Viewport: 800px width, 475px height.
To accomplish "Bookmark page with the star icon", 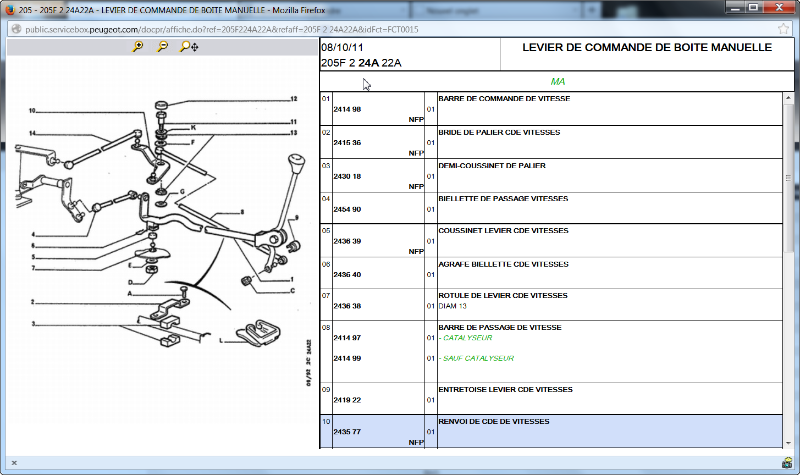I will (783, 29).
